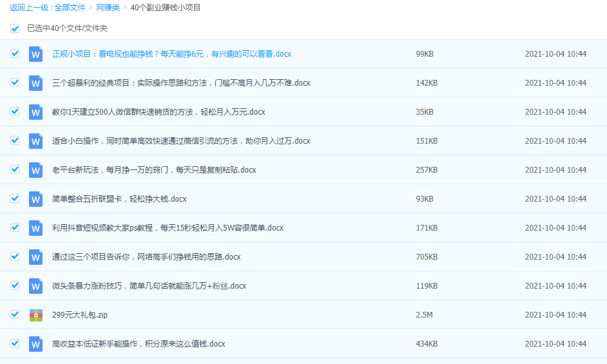Click the document icon for 教你1天建立500人微信群

click(x=36, y=112)
